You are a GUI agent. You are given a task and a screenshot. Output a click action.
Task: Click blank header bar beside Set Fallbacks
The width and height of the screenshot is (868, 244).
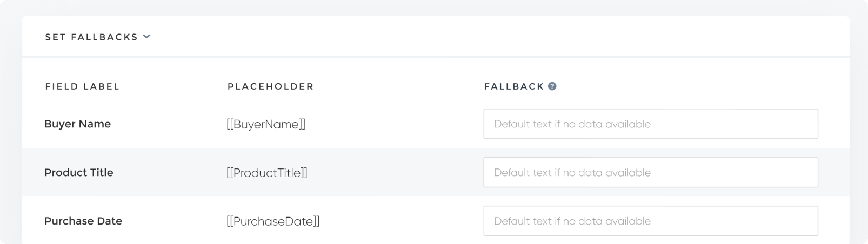tap(486, 37)
